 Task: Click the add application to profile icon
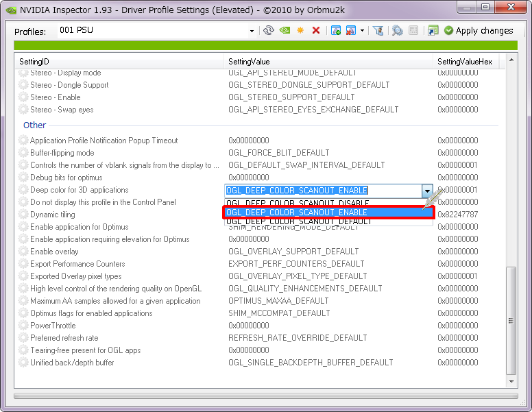click(x=335, y=31)
